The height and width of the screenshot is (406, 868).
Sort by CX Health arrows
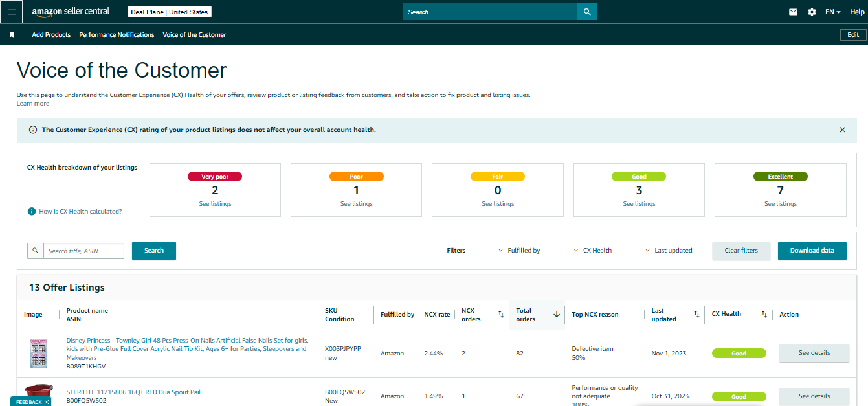click(764, 314)
